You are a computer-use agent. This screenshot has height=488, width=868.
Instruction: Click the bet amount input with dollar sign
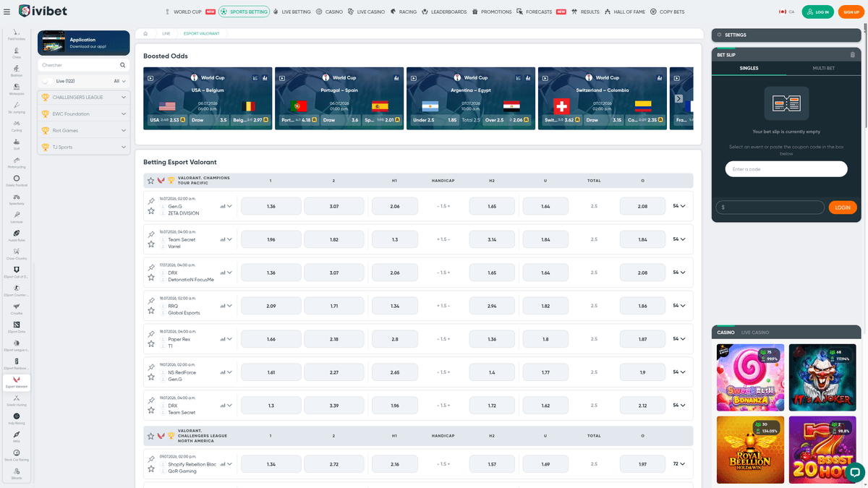pyautogui.click(x=770, y=207)
